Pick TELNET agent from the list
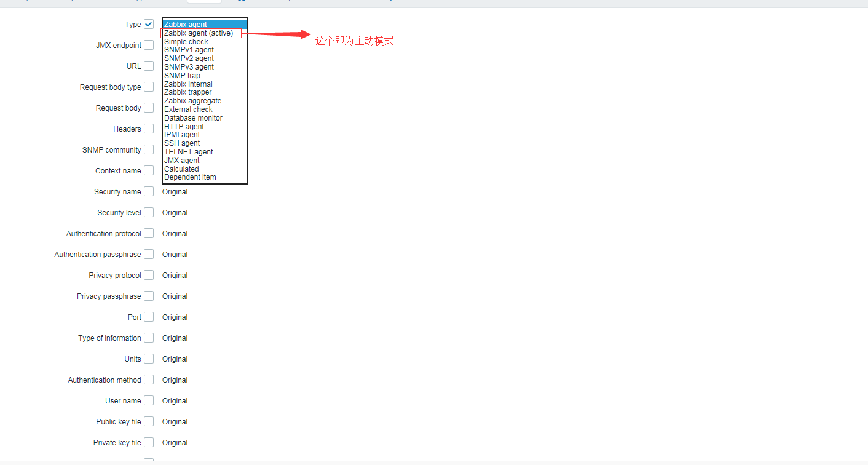Screen dimensions: 868x465 [205, 152]
